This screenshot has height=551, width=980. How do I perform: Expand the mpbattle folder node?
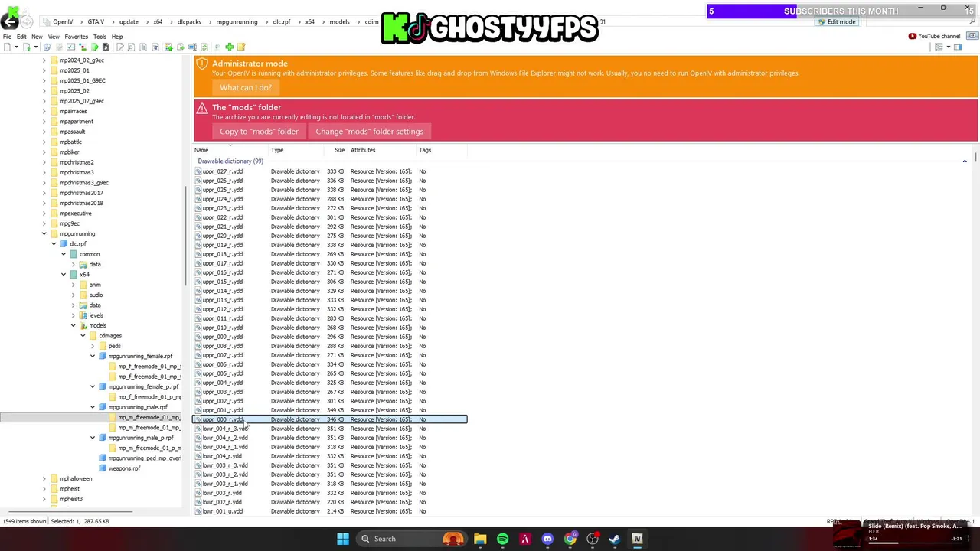[44, 142]
